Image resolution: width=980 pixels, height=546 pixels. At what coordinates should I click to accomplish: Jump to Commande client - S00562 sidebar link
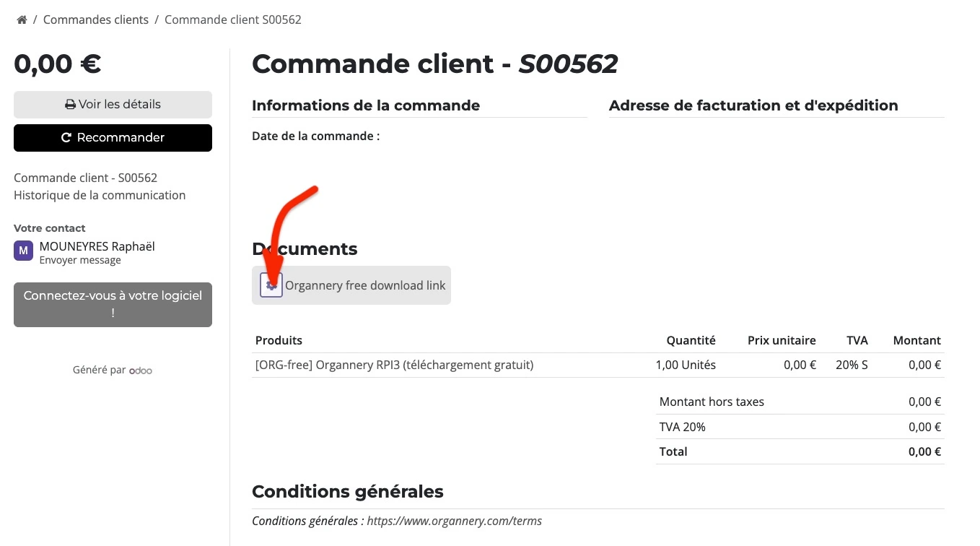(85, 178)
